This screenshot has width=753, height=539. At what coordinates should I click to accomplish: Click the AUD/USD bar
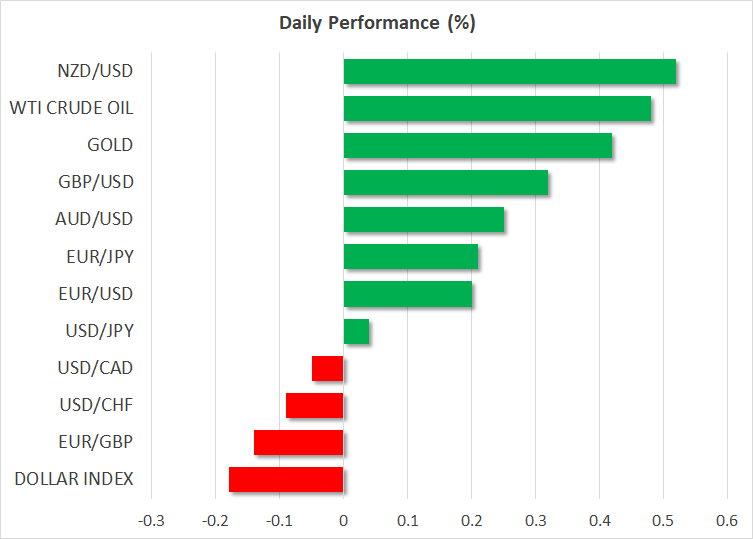pos(423,219)
